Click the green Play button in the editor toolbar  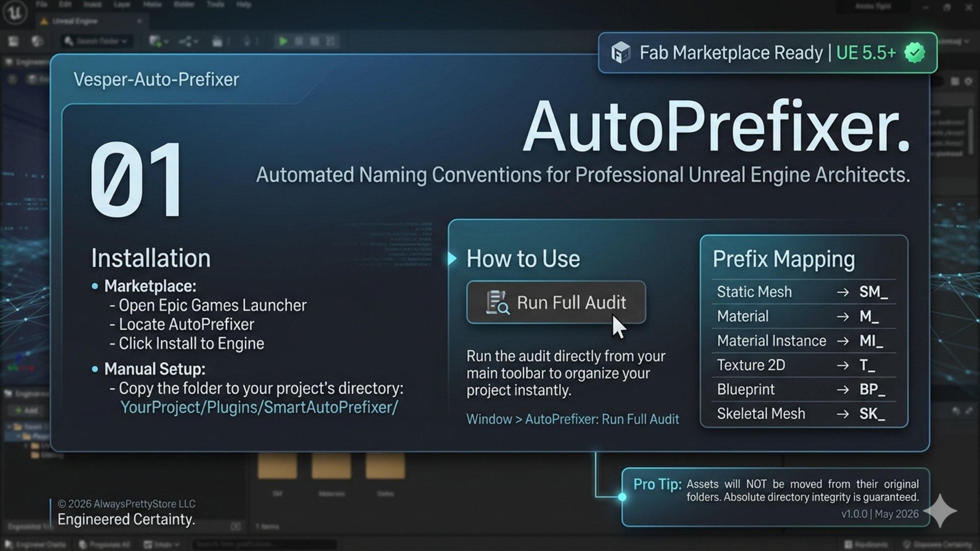point(283,41)
